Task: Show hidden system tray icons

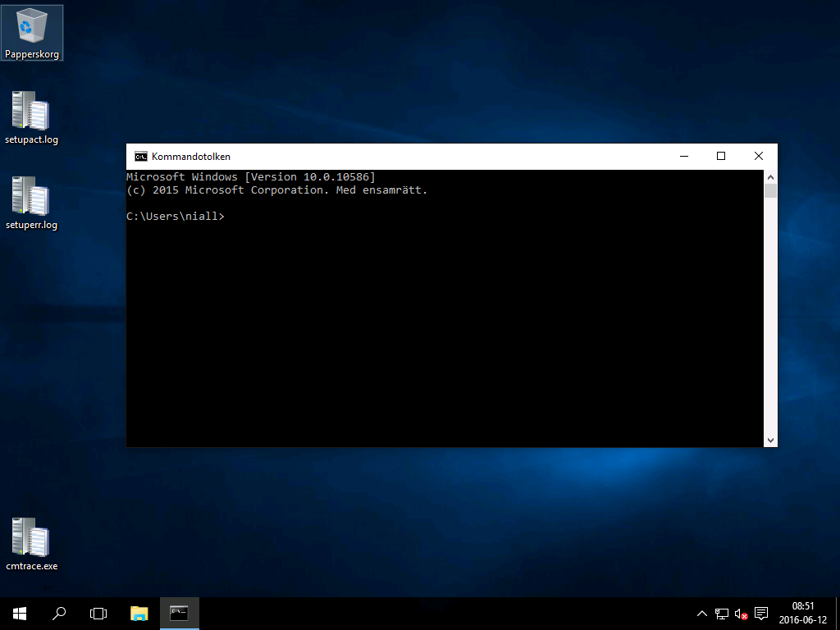Action: 702,614
